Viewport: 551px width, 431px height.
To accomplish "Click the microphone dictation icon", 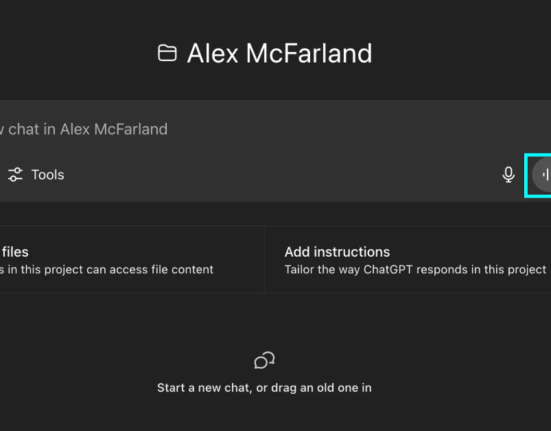I will [x=508, y=175].
